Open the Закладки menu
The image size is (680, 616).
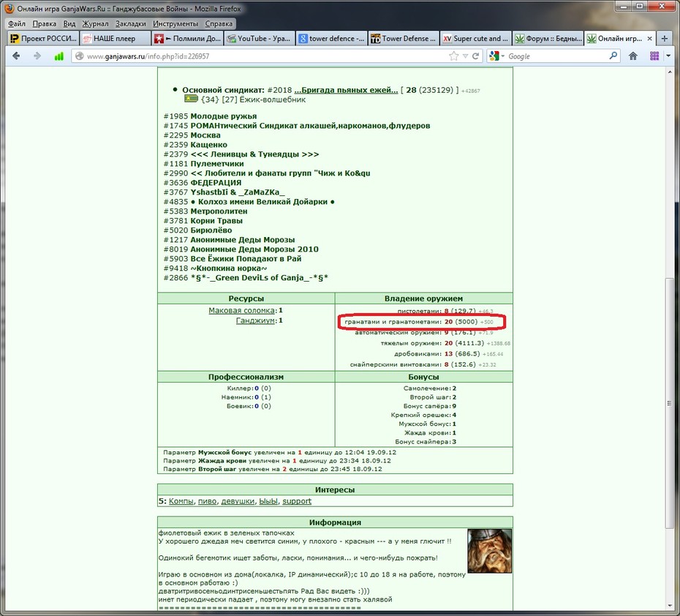click(131, 23)
